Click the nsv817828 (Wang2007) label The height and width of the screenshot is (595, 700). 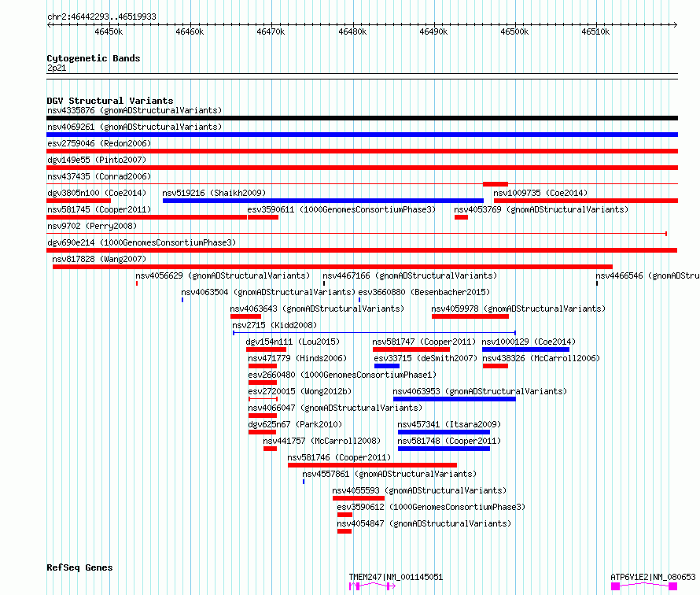[x=99, y=259]
